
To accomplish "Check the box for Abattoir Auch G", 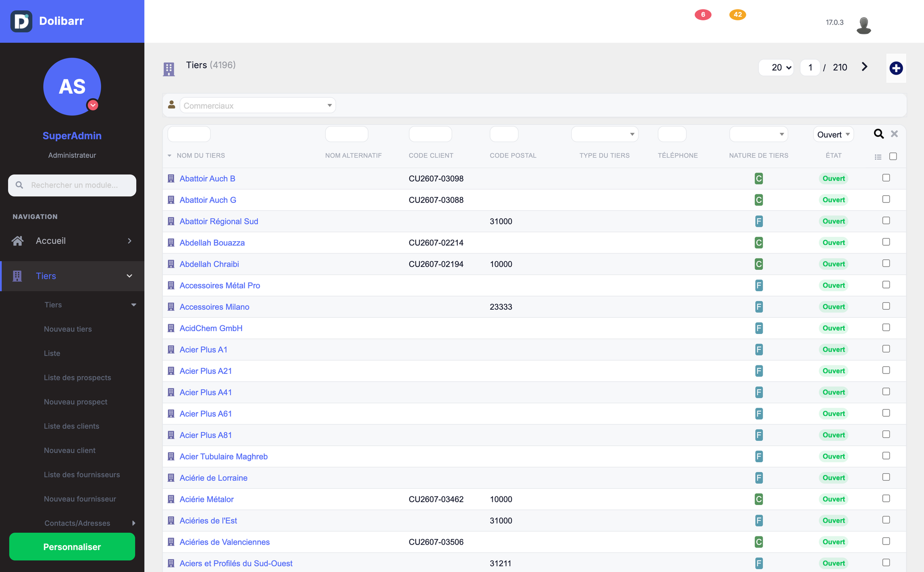I will coord(886,199).
